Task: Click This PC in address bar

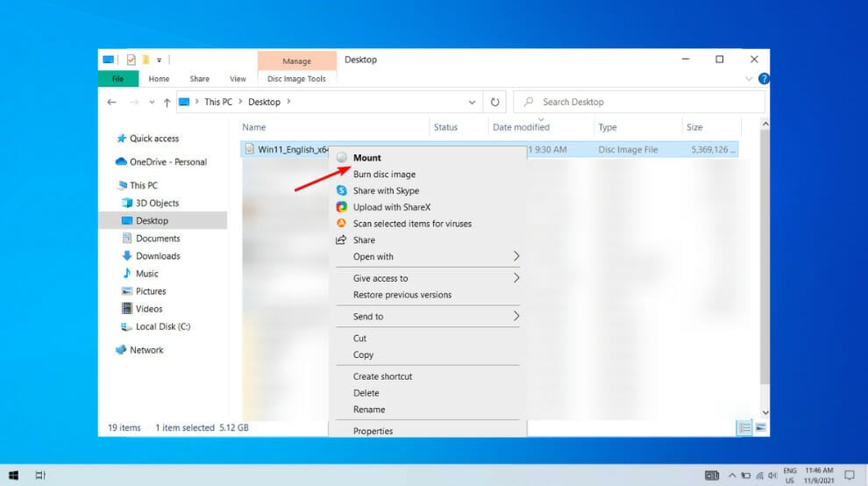Action: click(218, 102)
